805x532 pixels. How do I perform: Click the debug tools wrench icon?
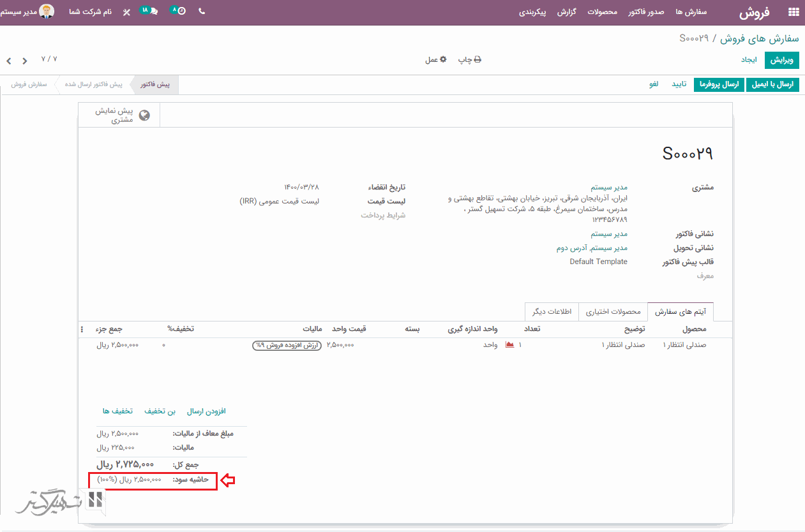point(126,12)
